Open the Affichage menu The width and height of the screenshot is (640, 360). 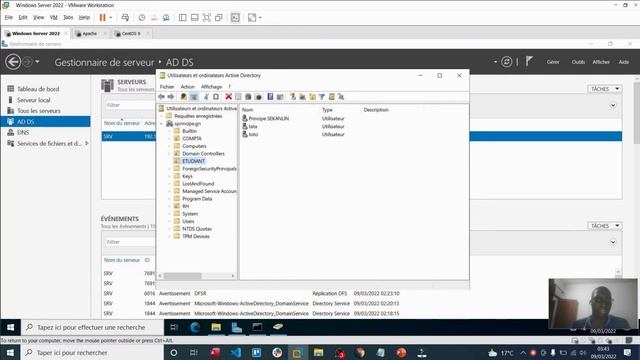coord(211,87)
